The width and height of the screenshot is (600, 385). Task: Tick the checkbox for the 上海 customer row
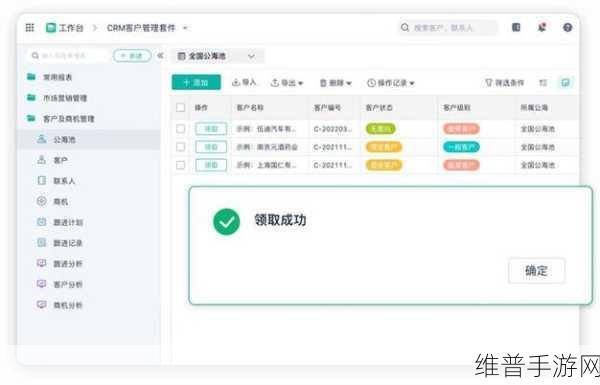181,165
